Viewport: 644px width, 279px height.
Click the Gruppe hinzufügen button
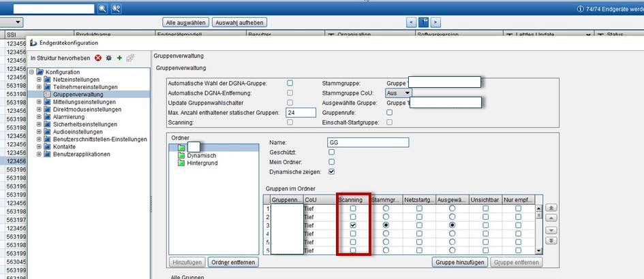coord(459,262)
